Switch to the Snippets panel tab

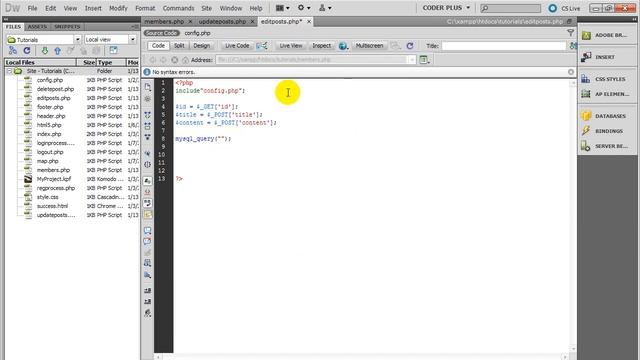(67, 27)
